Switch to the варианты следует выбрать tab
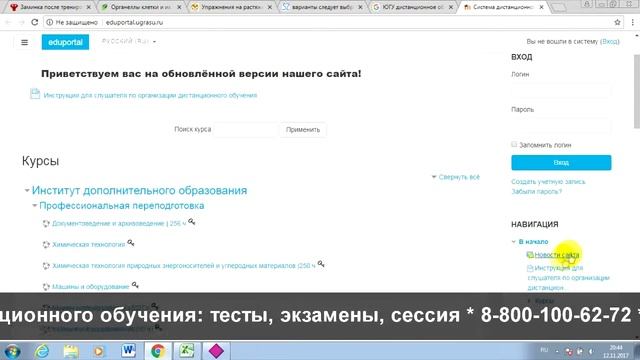Viewport: 640px width, 360px height. (322, 7)
